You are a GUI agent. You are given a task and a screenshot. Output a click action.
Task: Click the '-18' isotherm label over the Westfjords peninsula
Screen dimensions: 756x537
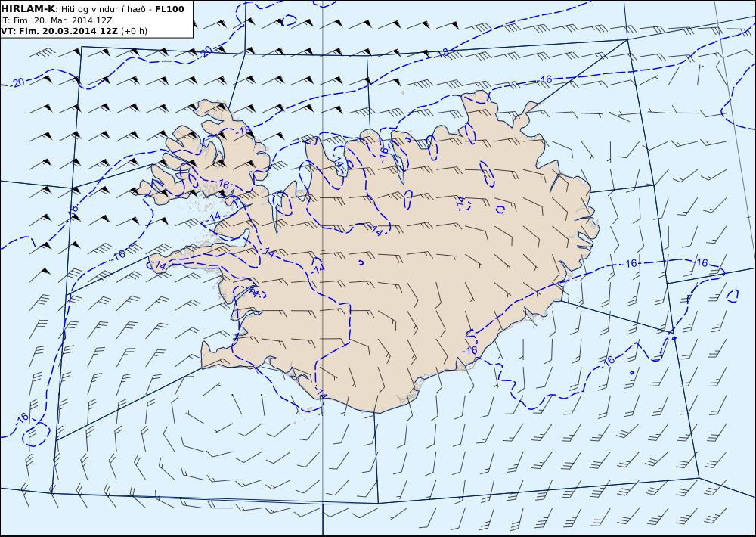tap(244, 130)
